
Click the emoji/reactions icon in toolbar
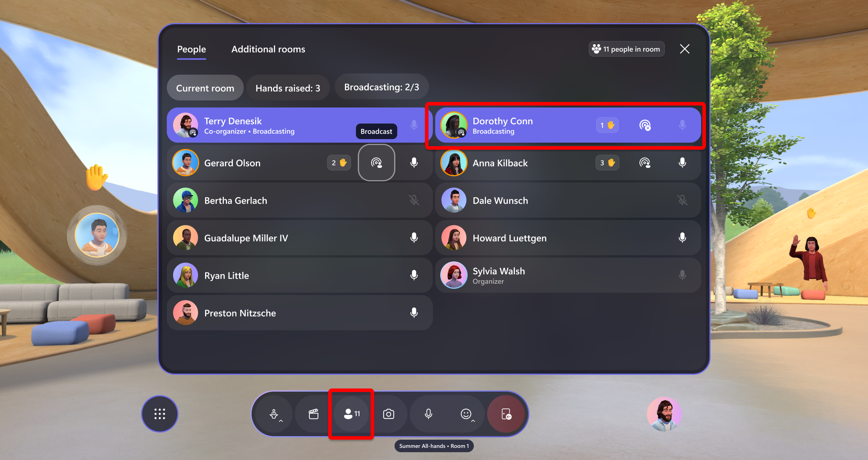click(466, 413)
